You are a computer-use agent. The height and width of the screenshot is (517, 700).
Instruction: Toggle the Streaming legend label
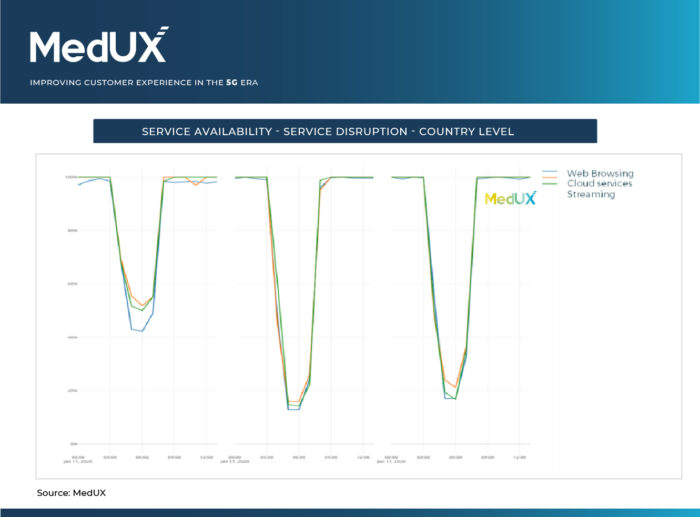[591, 194]
